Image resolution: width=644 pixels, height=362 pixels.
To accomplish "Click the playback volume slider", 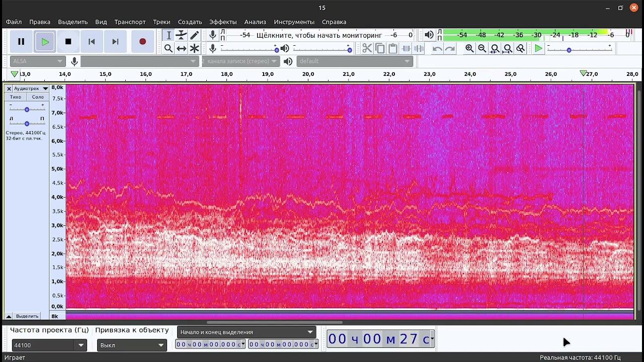I will (322, 49).
